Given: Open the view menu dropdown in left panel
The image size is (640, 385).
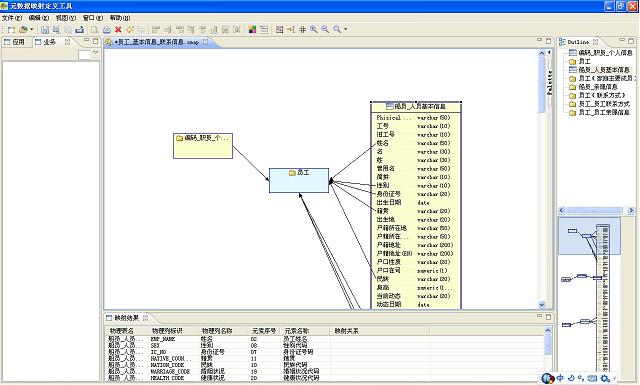Looking at the screenshot, I should click(x=96, y=53).
